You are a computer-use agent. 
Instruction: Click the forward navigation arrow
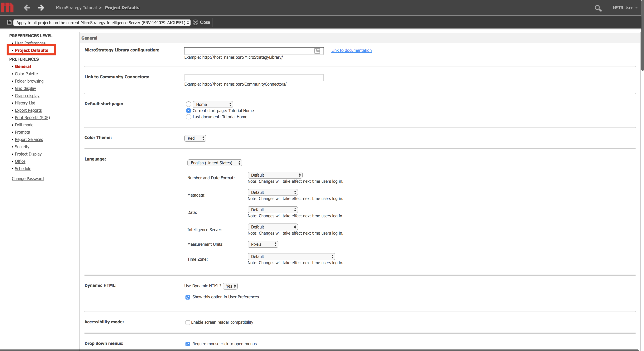coord(41,7)
